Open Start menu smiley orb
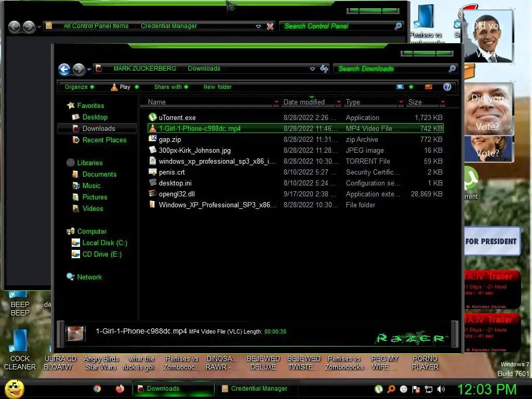Screen dimensions: 532x399 pyautogui.click(x=14, y=389)
